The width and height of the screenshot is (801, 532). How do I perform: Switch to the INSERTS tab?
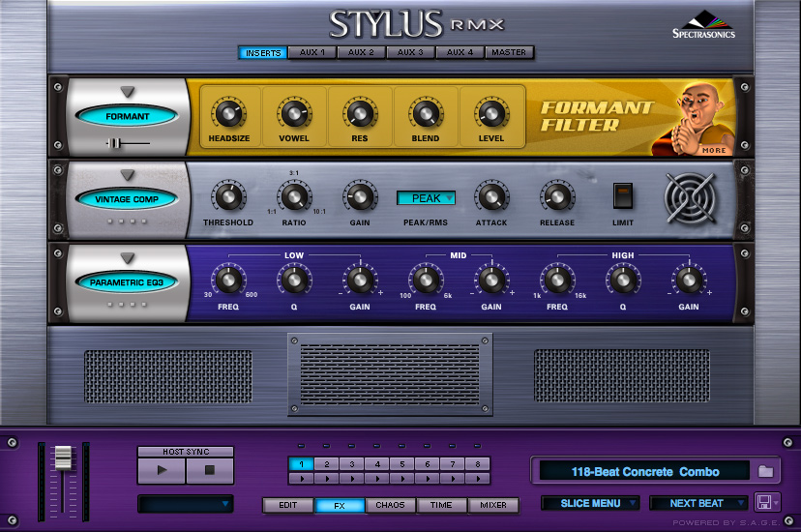coord(262,52)
